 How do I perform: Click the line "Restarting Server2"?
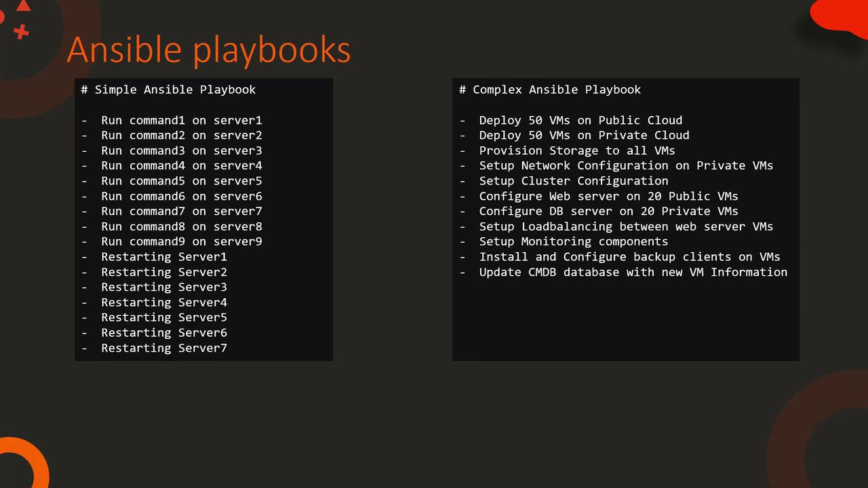(x=164, y=272)
